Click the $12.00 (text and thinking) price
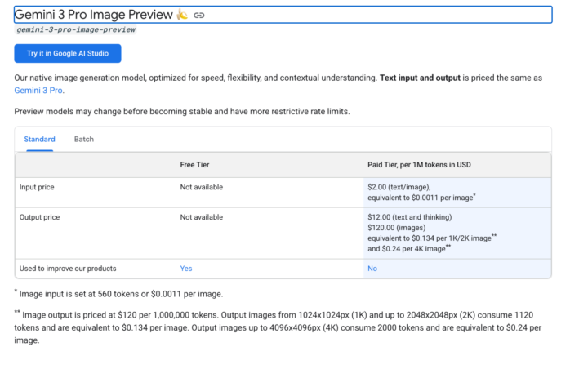588x369 pixels. tap(409, 217)
